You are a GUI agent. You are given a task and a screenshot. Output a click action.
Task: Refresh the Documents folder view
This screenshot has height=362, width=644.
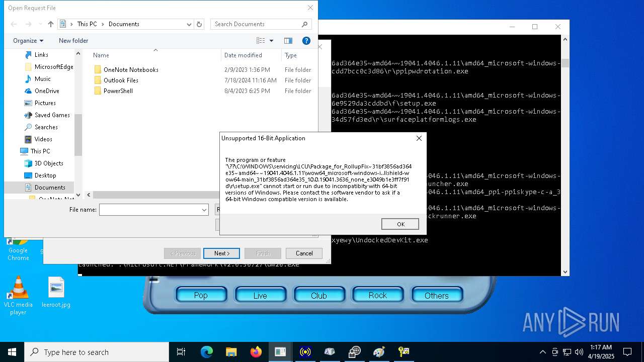(x=199, y=24)
